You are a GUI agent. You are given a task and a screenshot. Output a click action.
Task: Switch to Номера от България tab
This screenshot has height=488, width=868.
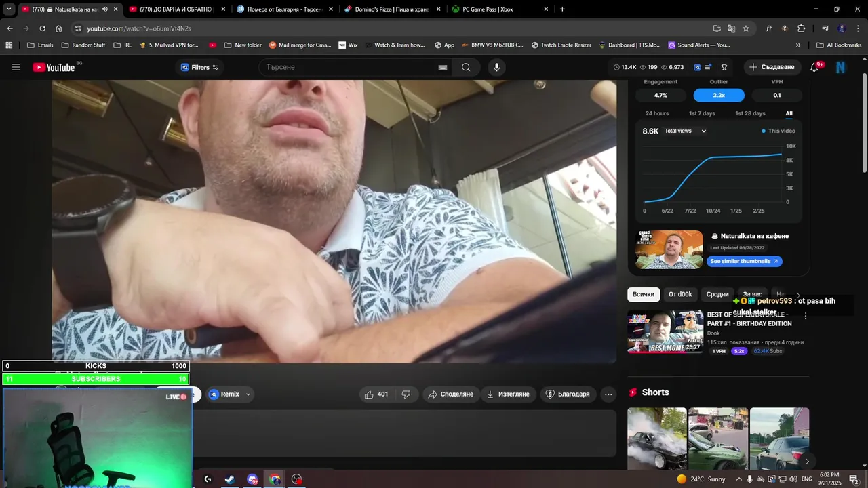tap(285, 9)
